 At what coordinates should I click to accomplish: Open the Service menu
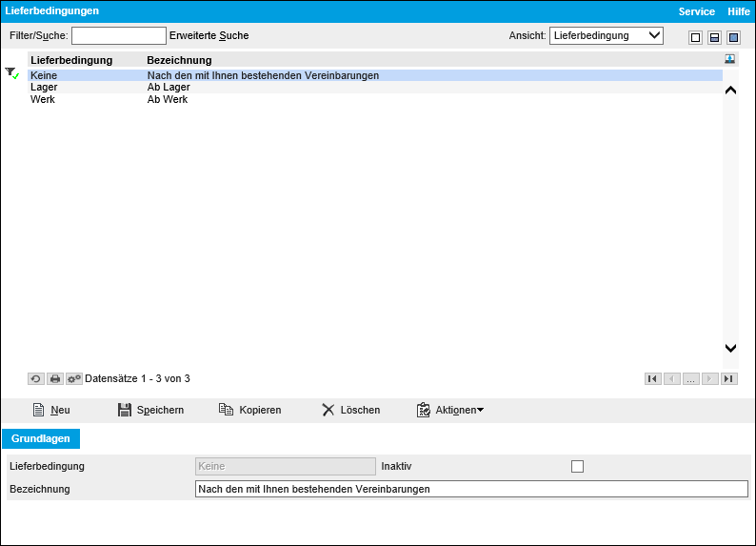[x=696, y=11]
